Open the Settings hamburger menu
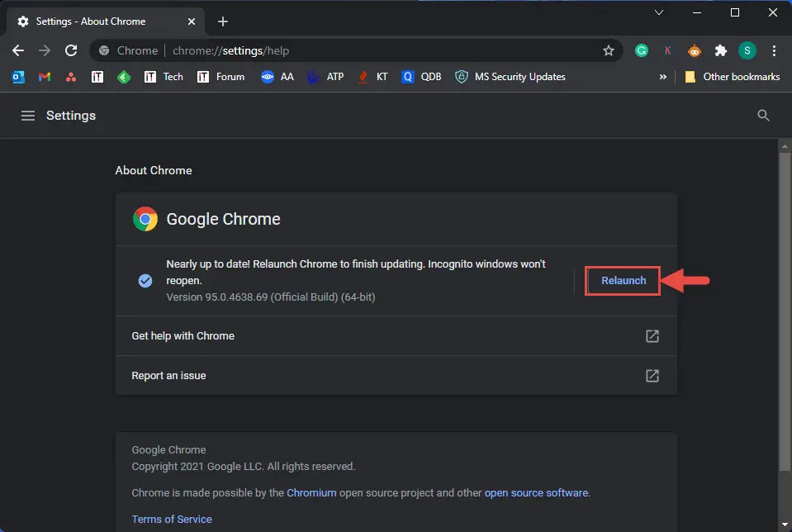 coord(28,116)
